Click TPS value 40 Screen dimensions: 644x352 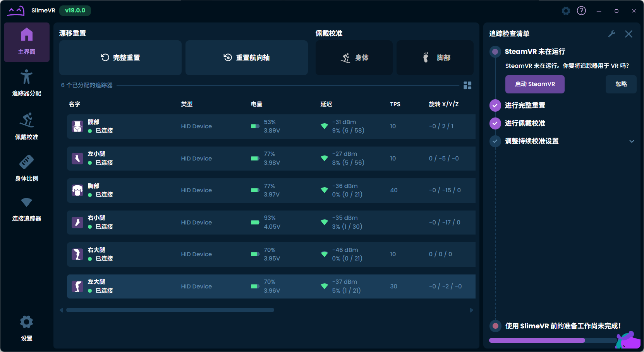394,190
